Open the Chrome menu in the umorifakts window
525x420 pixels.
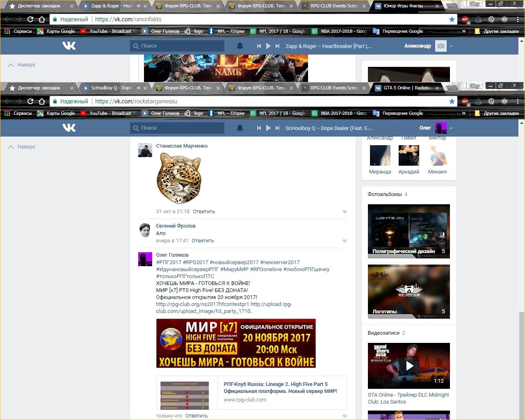coord(518,19)
